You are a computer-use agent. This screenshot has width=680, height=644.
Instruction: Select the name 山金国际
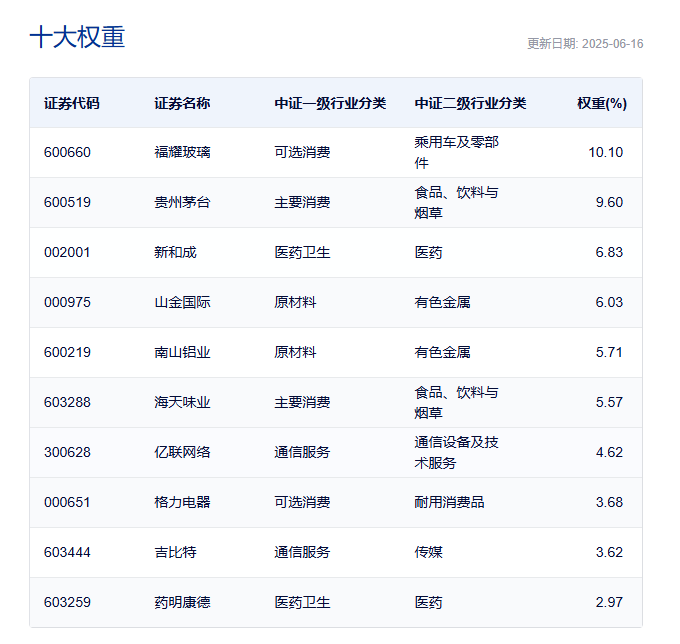click(182, 302)
